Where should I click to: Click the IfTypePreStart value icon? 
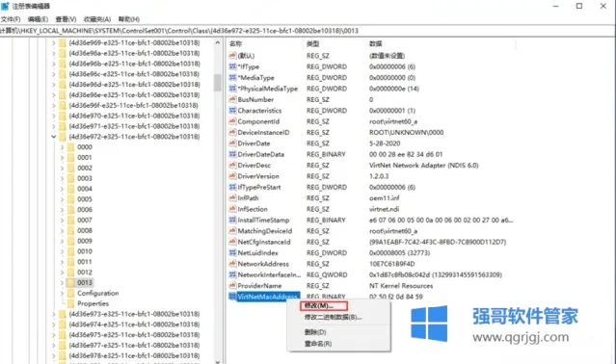tap(232, 188)
